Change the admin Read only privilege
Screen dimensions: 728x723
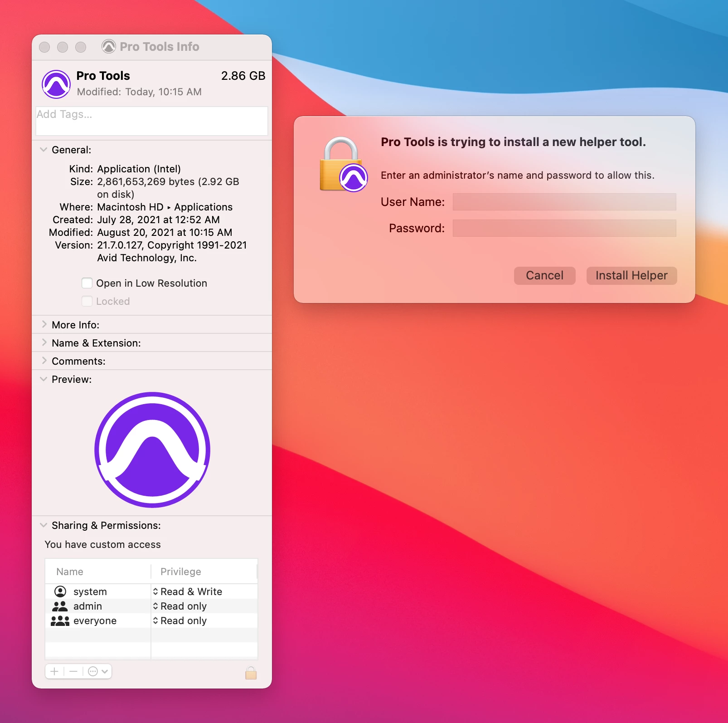(180, 606)
